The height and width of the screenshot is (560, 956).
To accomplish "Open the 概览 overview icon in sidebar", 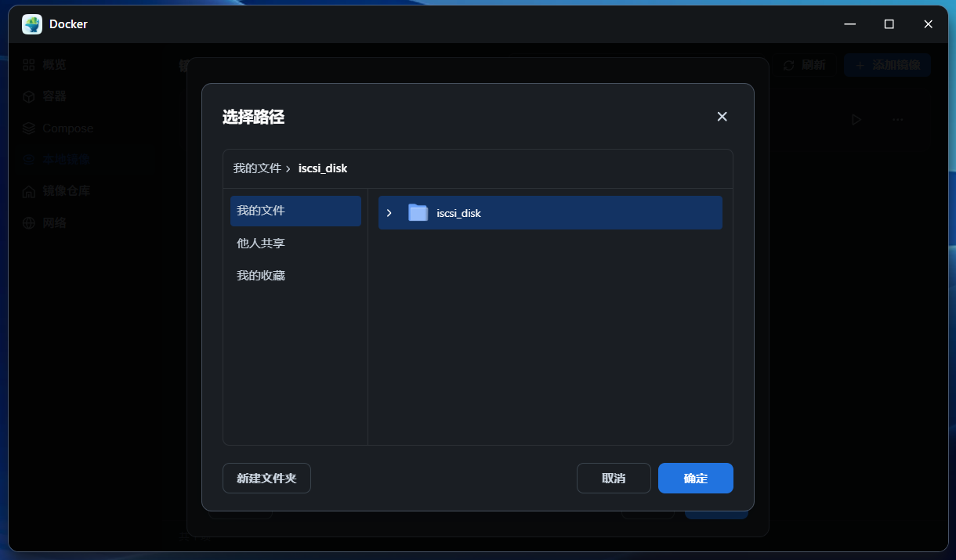I will [x=29, y=64].
